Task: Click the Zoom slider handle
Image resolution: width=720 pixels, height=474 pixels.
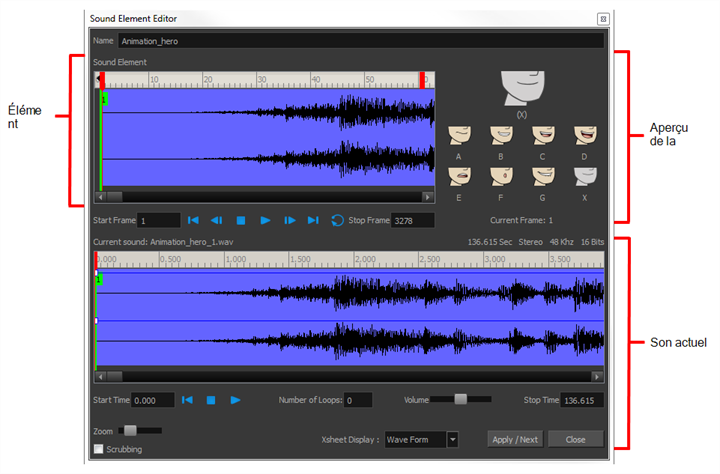Action: [130, 430]
